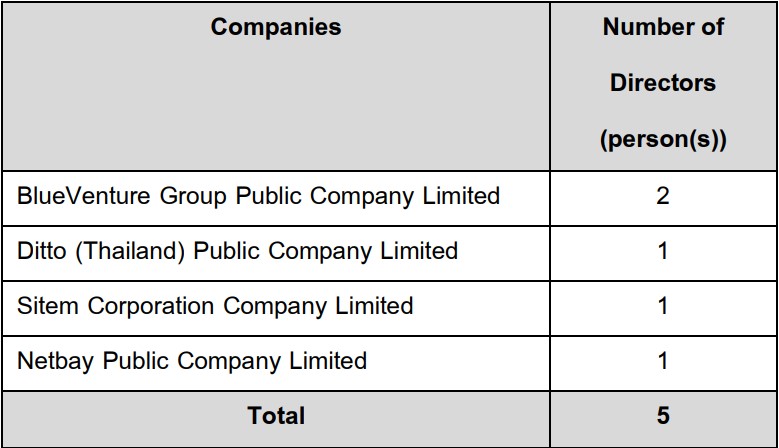Click BlueVenture Group Public Company Limited cell
779x448 pixels.
[276, 199]
